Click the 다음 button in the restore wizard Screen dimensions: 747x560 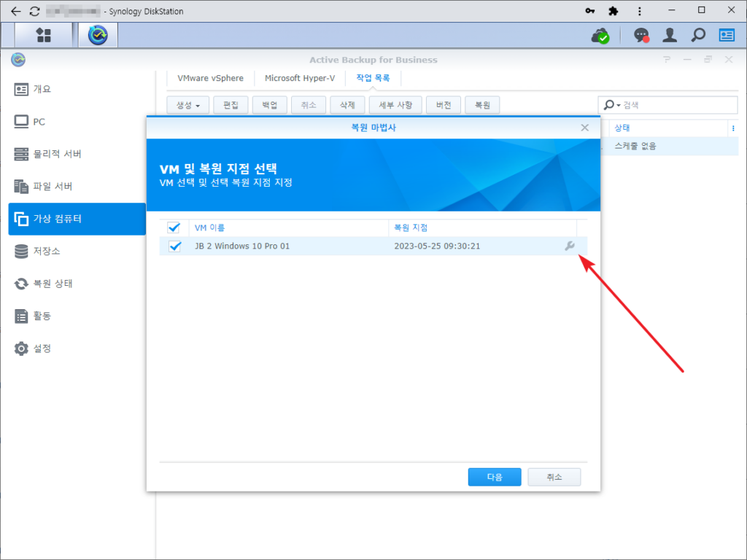point(494,477)
